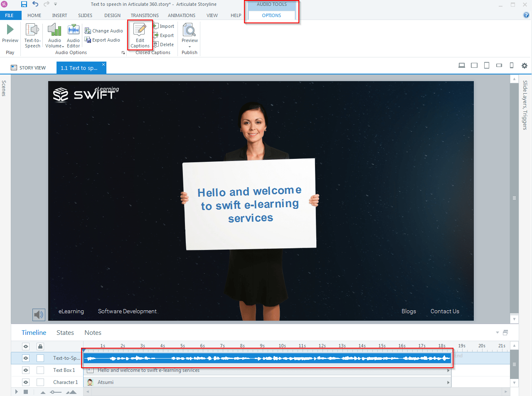
Task: Go to the ANIMATIONS ribbon tab
Action: click(x=182, y=15)
